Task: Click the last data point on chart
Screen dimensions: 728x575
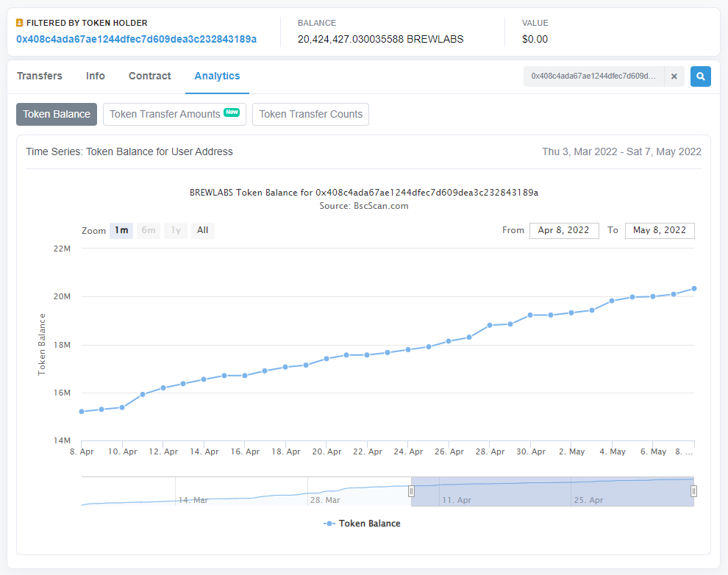Action: [x=694, y=289]
